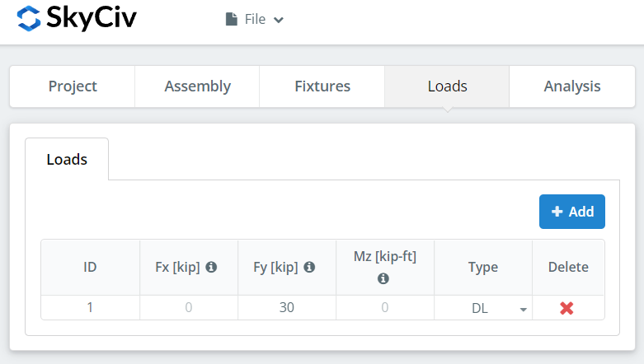
Task: Delete load 1 with red X
Action: pos(566,308)
